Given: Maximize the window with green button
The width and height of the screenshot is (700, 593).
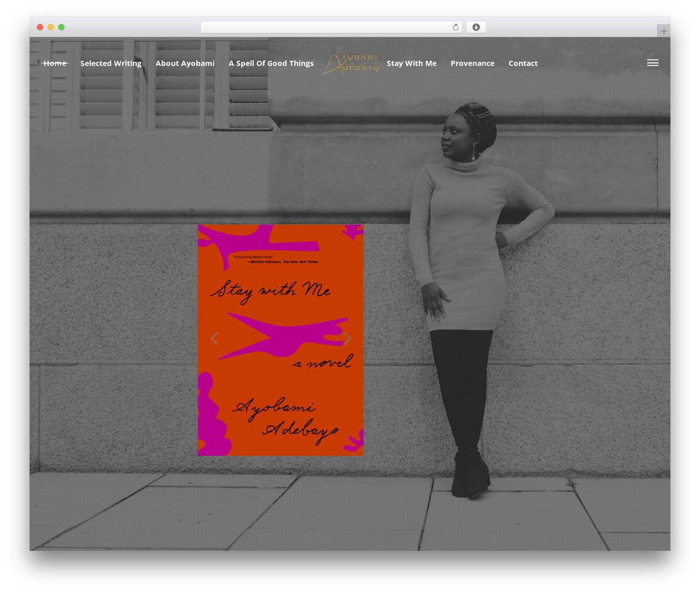Looking at the screenshot, I should tap(61, 27).
